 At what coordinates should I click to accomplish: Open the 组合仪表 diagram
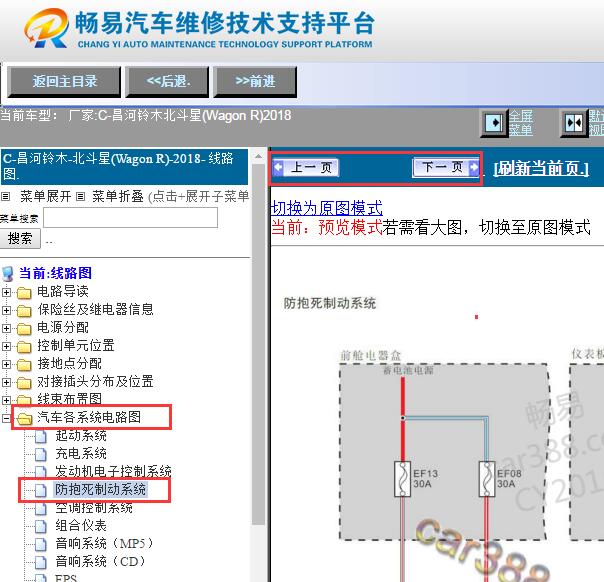[81, 525]
